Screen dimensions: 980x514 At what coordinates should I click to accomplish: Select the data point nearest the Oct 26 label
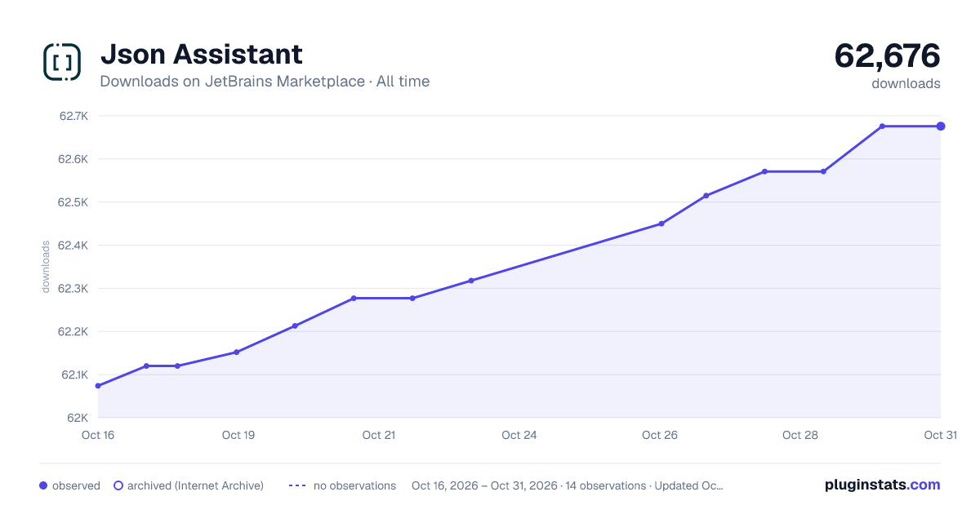pyautogui.click(x=661, y=224)
